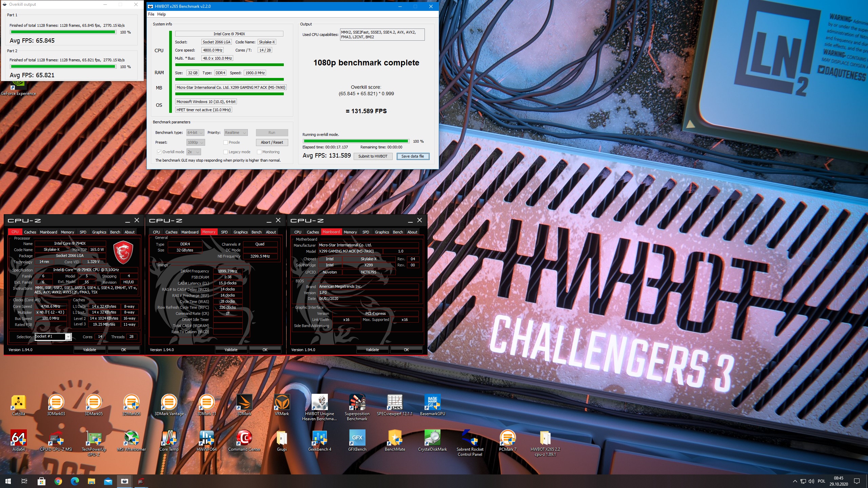This screenshot has height=488, width=868.
Task: Click the Used CPU capabilities text box
Action: click(382, 35)
